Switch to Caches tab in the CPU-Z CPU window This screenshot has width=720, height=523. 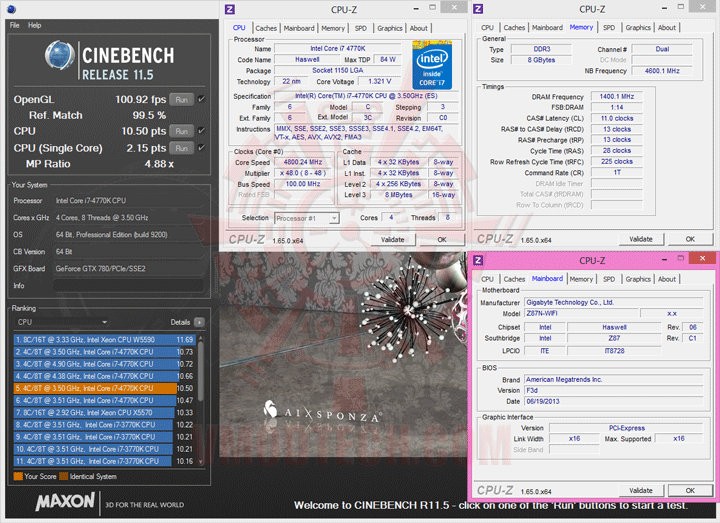[266, 28]
